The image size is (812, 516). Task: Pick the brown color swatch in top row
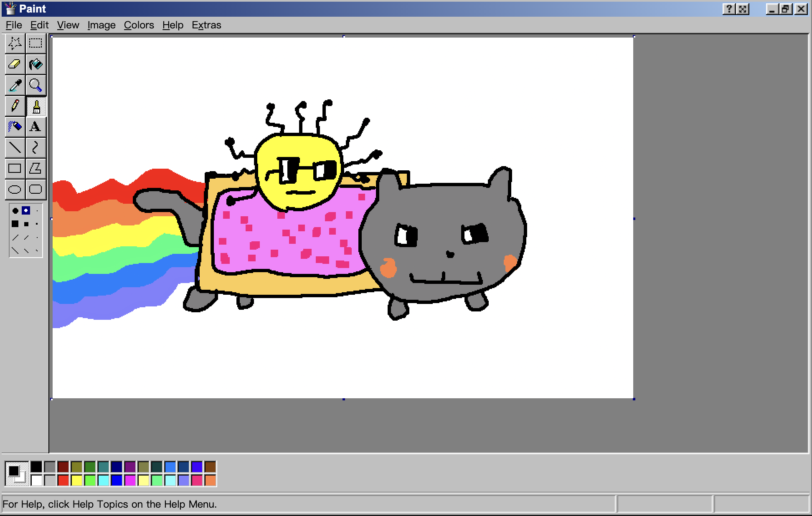point(210,467)
